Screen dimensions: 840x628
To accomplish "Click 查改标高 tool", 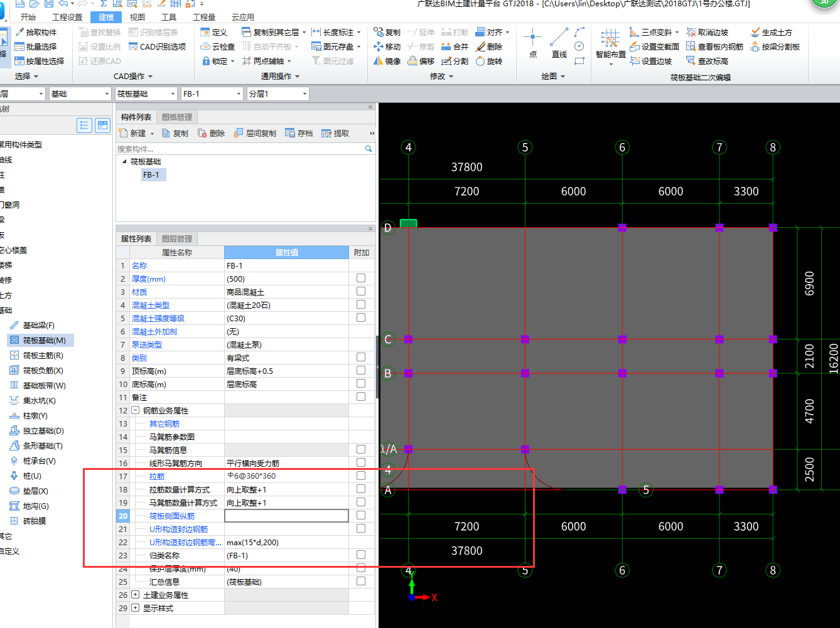I will tap(707, 61).
